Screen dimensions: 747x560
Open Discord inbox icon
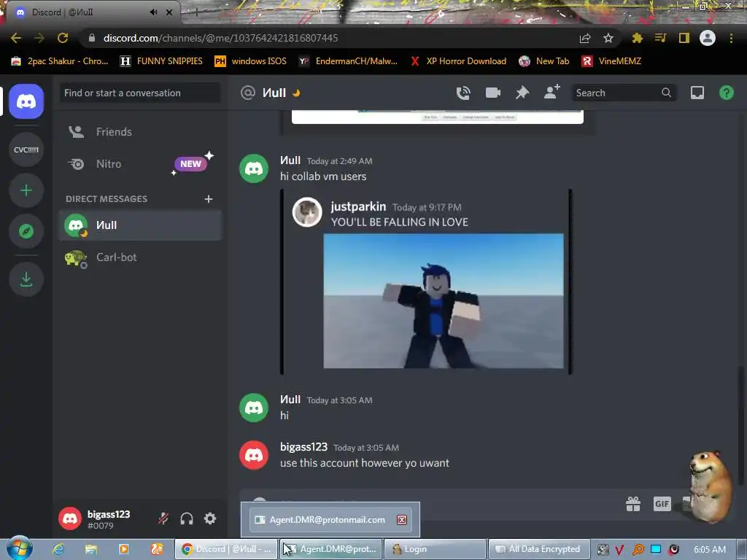[697, 93]
